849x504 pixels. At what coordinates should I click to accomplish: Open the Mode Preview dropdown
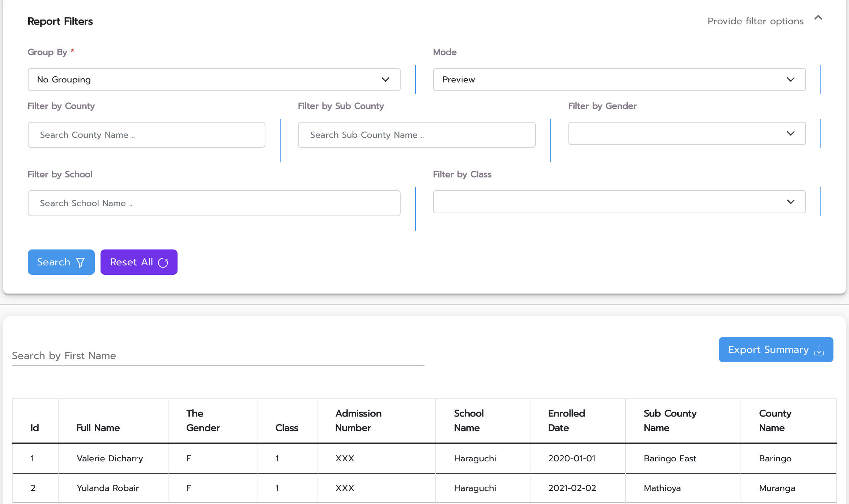619,80
